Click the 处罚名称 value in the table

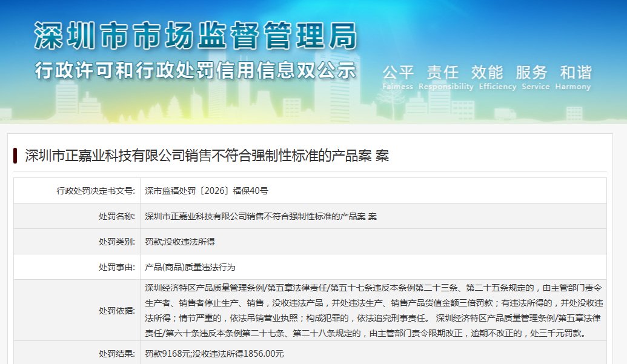coord(260,217)
